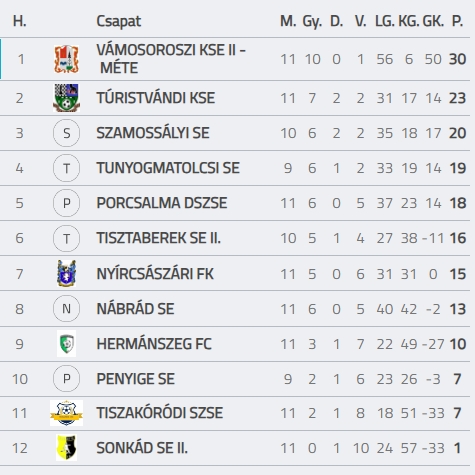Screen dimensions: 475x475
Task: Open the TISZTABEREK SE II. team link
Action: (x=159, y=238)
